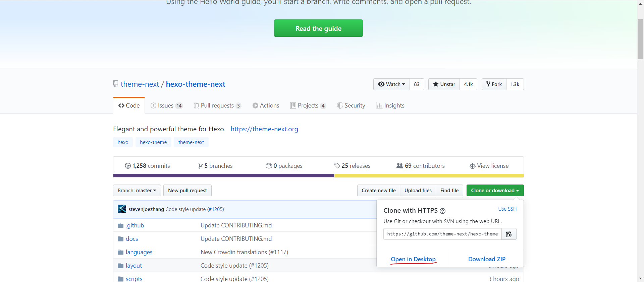
Task: Click the help icon beside Clone with HTTPS
Action: coord(442,211)
